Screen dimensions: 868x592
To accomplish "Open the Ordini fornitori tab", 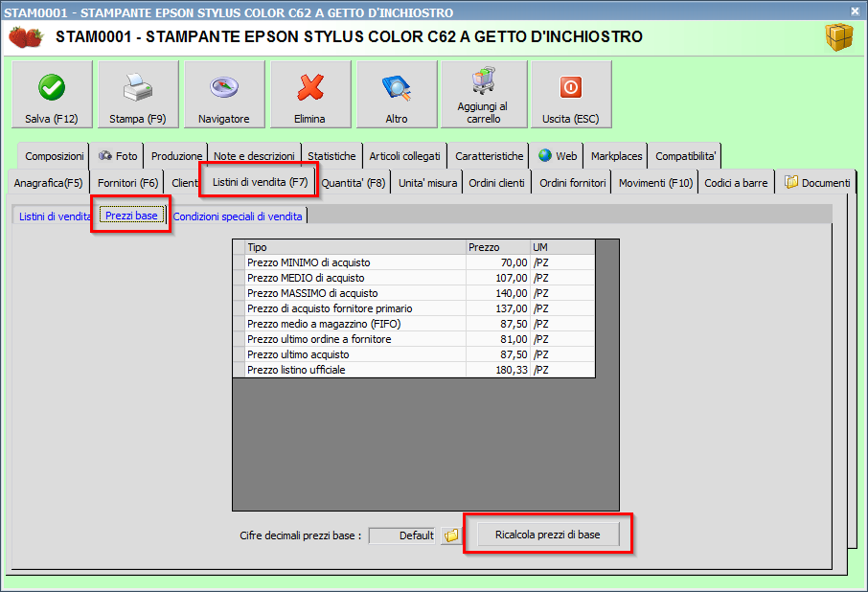I will 572,183.
